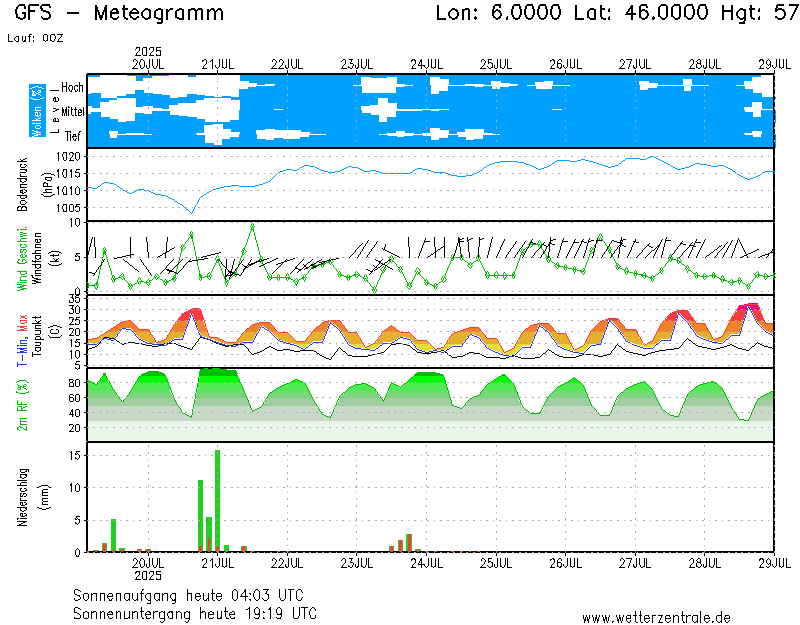Click the green 'Wind Geschwi.' label

[x=22, y=259]
